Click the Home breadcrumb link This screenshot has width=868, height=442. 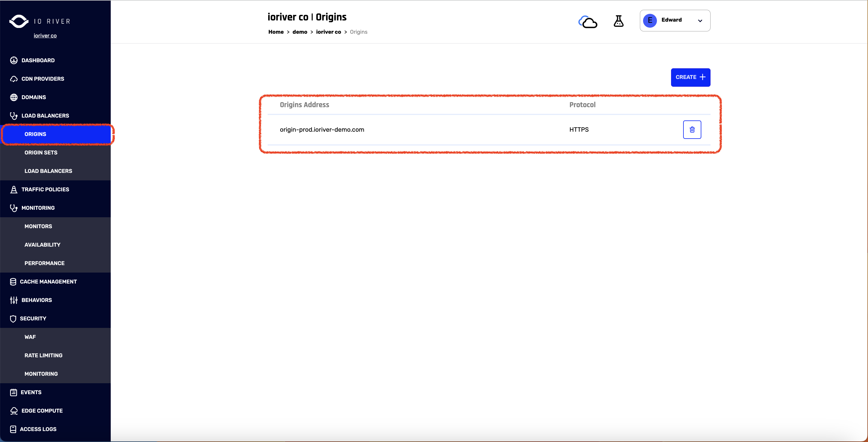click(x=276, y=32)
